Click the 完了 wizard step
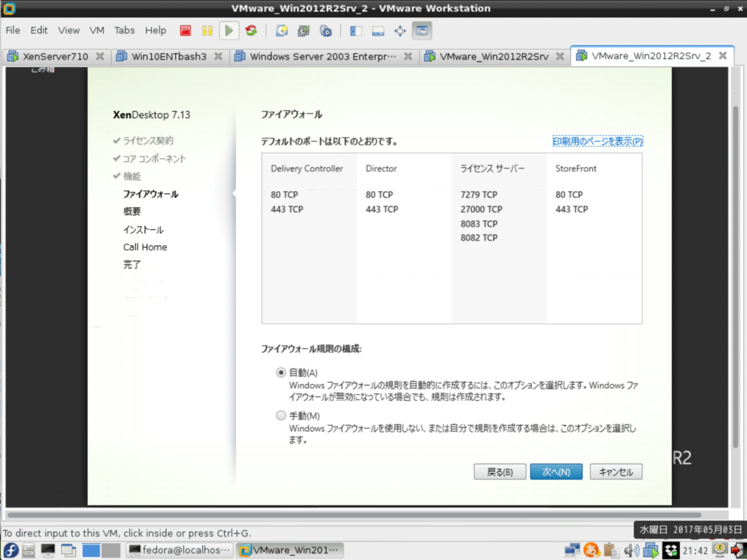The width and height of the screenshot is (747, 560). coord(132,265)
